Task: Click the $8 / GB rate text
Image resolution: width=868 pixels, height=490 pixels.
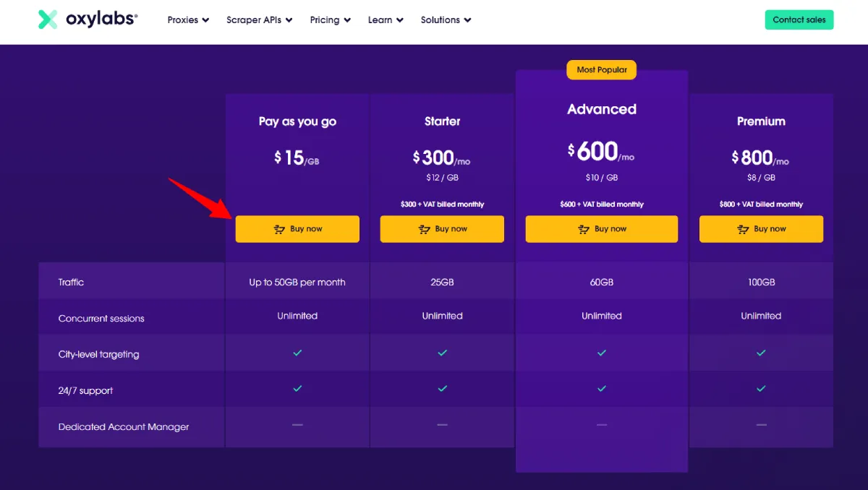Action: point(761,178)
